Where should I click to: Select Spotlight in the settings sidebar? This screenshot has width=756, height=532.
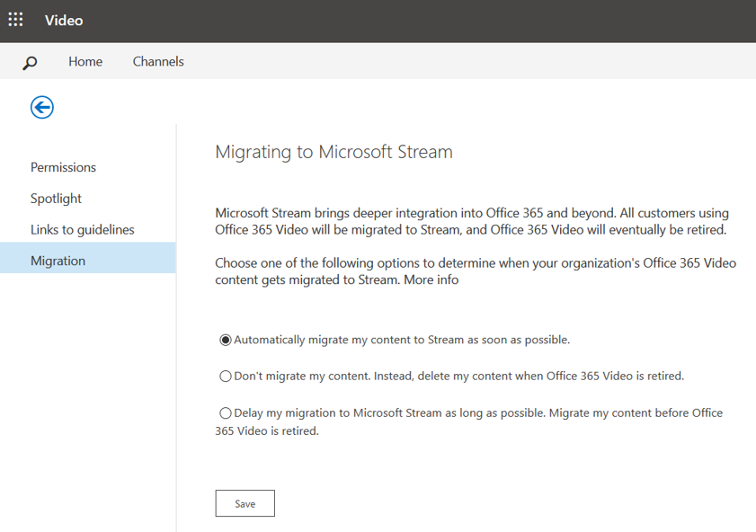[x=56, y=199]
